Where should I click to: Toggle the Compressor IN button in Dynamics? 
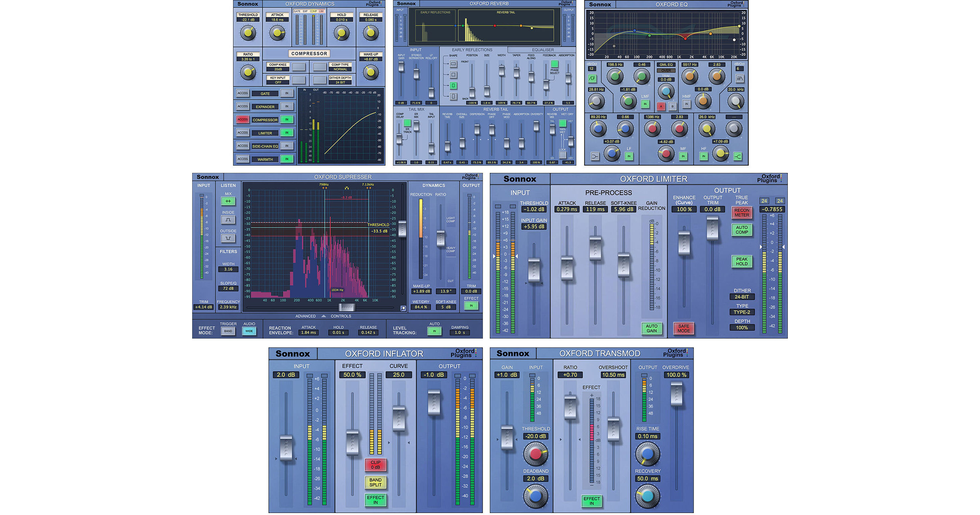coord(287,120)
